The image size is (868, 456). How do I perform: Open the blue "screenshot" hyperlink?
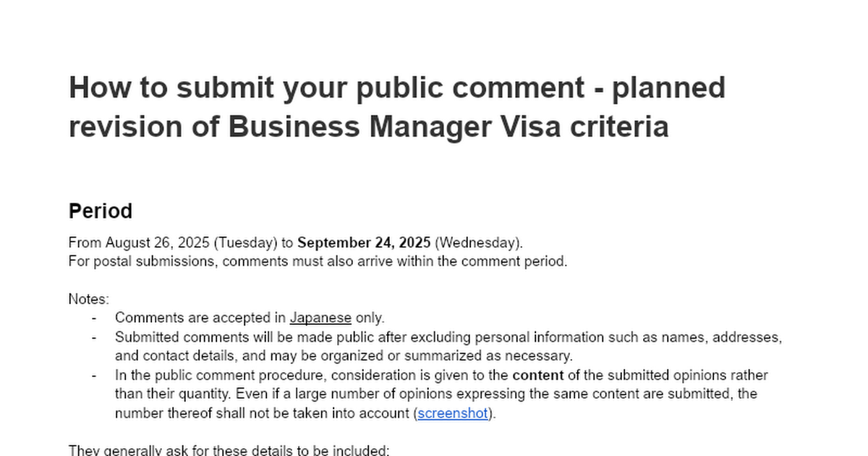pyautogui.click(x=453, y=413)
